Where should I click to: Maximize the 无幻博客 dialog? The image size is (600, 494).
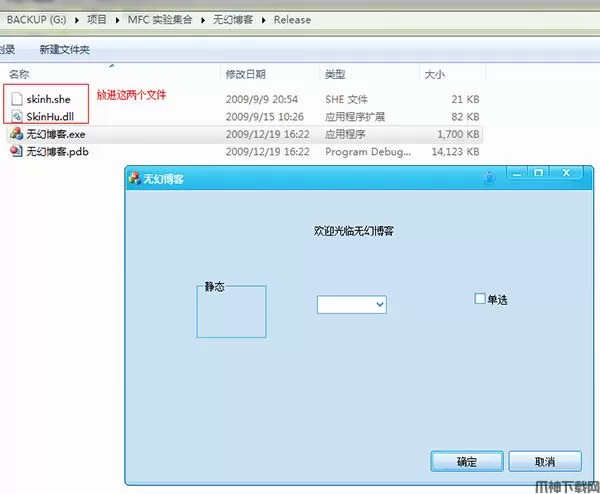coord(538,173)
